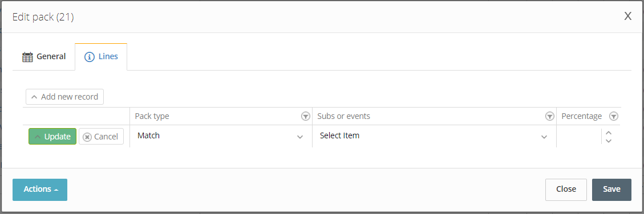Increase Percentage with the up arrow
The height and width of the screenshot is (214, 644).
[609, 133]
